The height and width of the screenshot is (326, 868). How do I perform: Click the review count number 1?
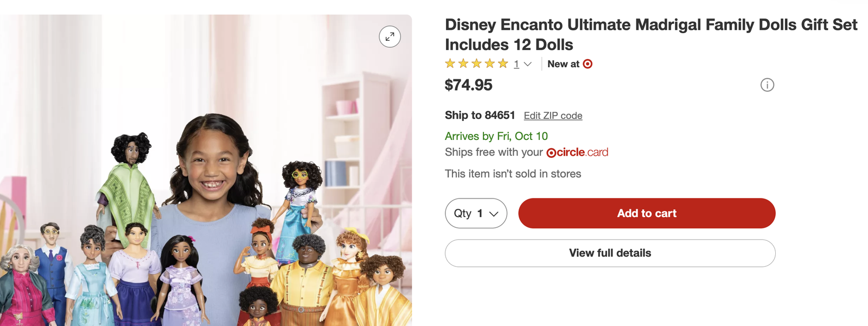(516, 65)
